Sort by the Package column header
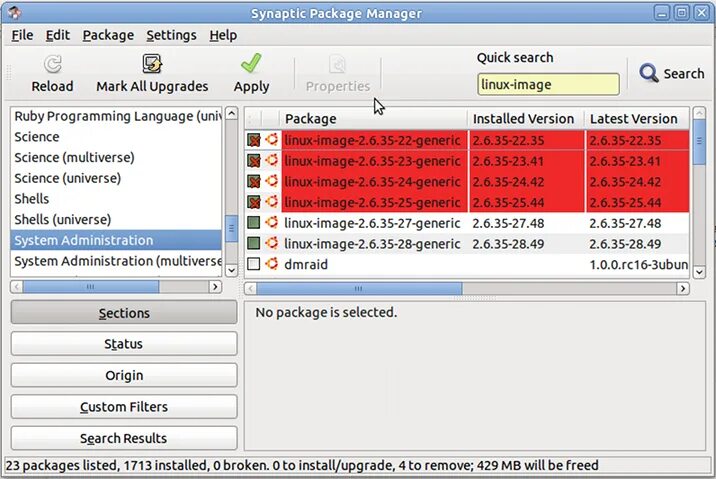 click(x=374, y=119)
